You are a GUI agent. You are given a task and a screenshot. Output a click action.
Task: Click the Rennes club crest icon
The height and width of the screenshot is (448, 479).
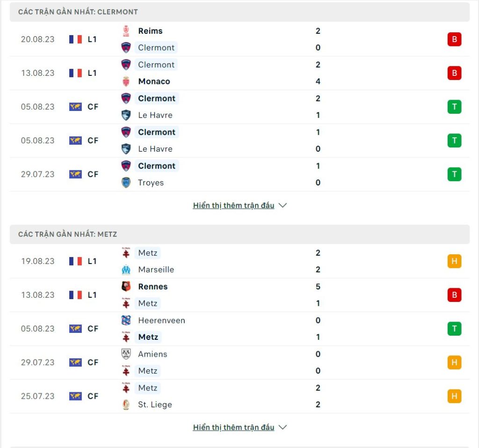point(126,286)
